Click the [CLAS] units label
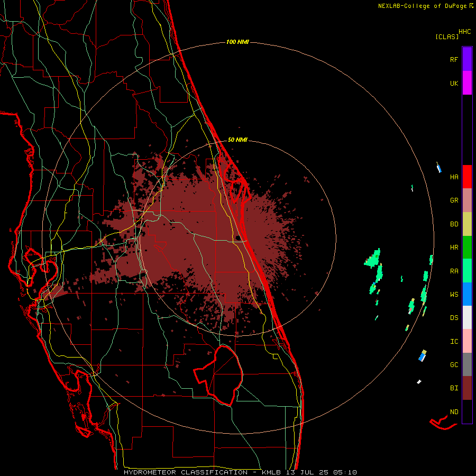The height and width of the screenshot is (476, 476). (447, 37)
